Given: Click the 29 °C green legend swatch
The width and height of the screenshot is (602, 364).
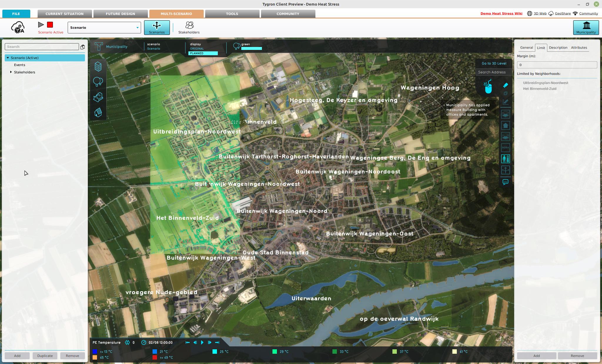Looking at the screenshot, I should (275, 351).
